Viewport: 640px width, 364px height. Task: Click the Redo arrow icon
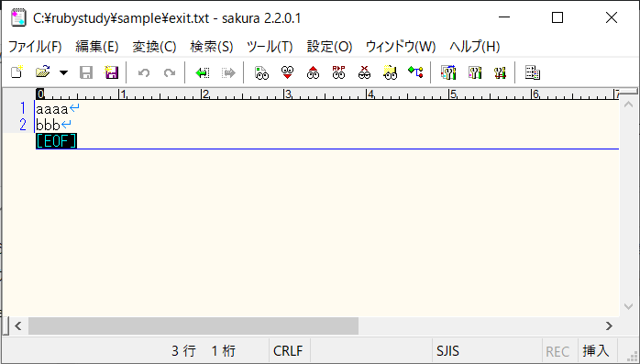[170, 72]
